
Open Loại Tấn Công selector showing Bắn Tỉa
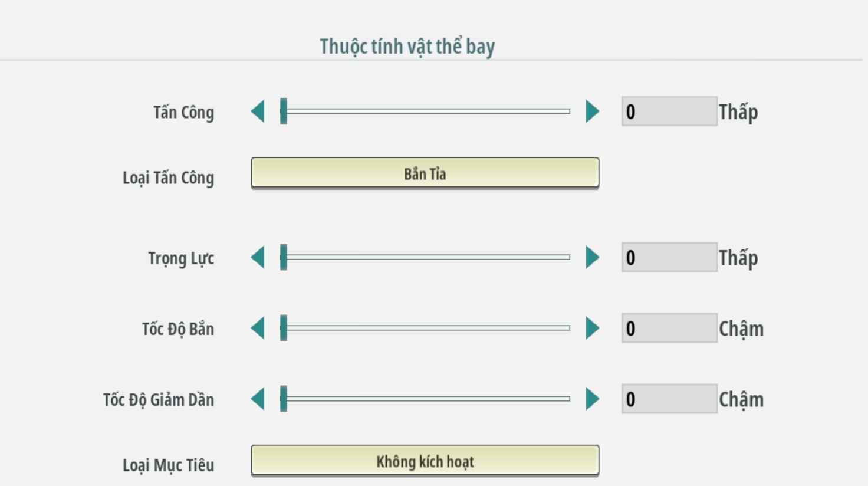[x=425, y=173]
